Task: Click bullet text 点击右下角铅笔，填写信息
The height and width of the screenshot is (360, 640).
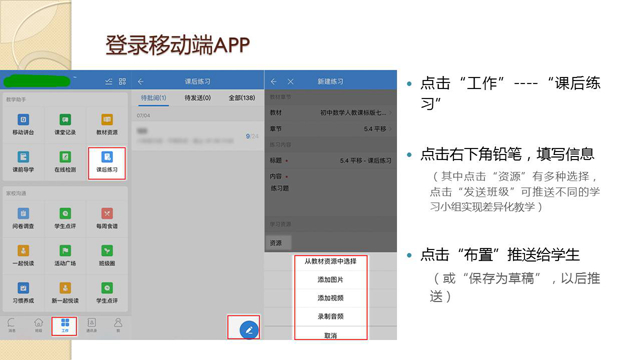Action: 507,154
